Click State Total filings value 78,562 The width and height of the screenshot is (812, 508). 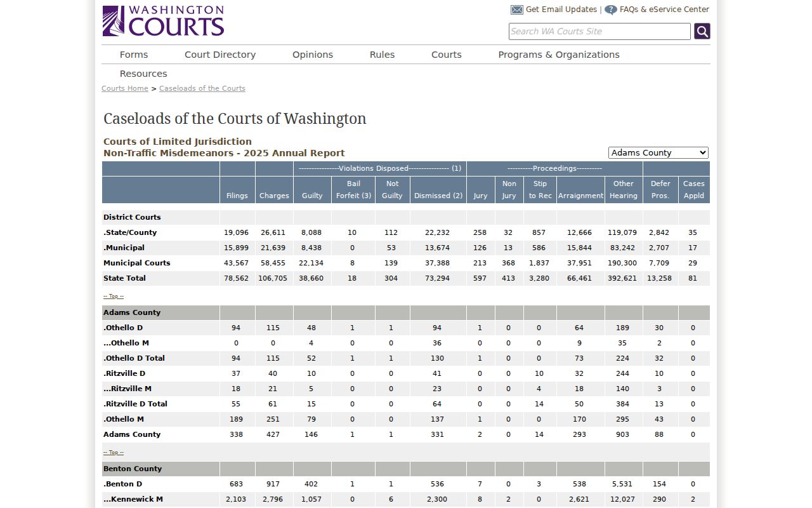pos(236,278)
